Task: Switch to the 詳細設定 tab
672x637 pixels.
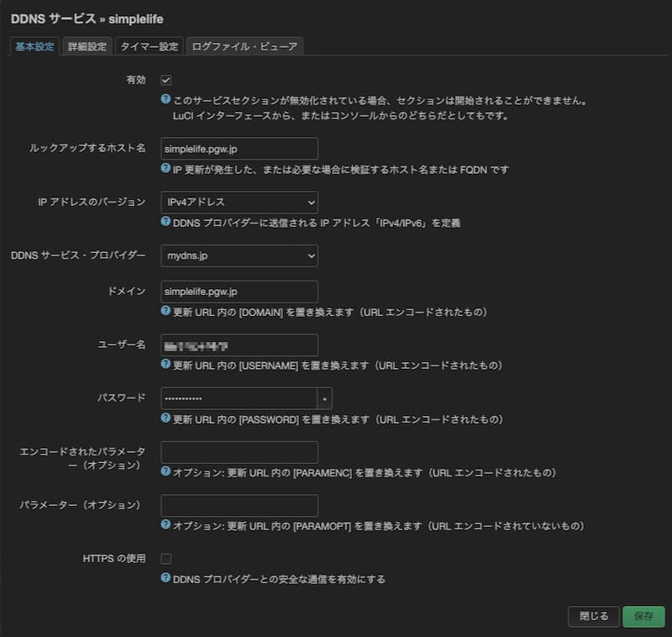Action: [x=87, y=46]
